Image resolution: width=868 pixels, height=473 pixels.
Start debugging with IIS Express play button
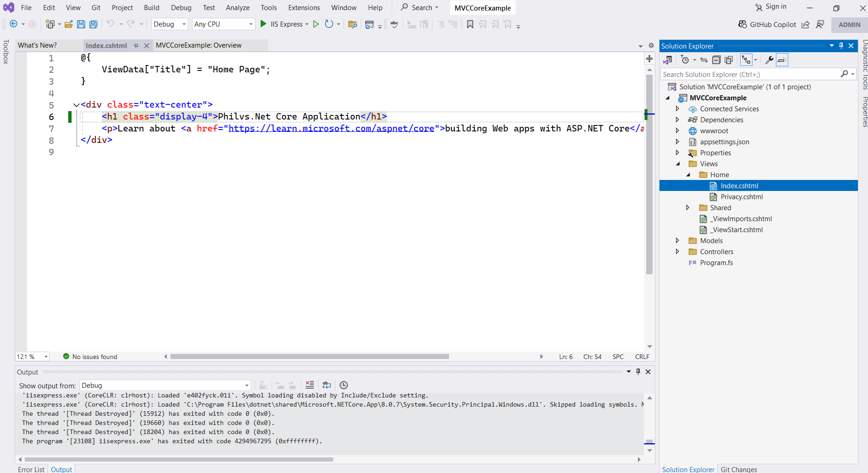tap(264, 24)
